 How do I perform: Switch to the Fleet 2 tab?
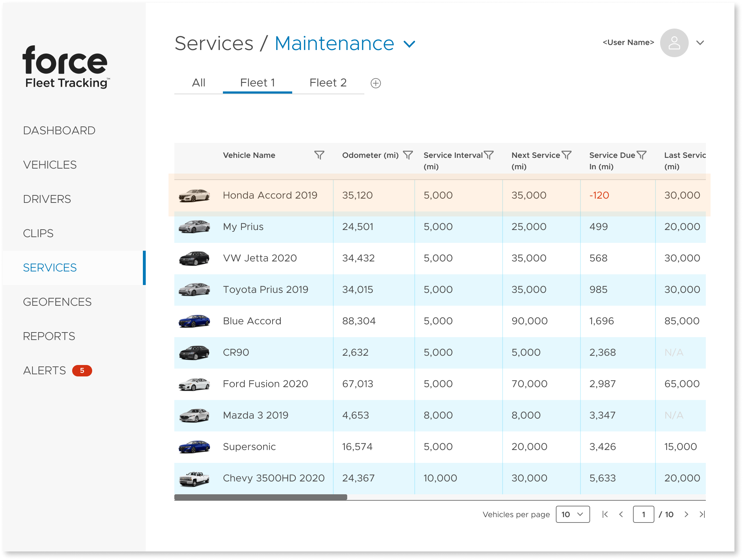[x=328, y=83]
